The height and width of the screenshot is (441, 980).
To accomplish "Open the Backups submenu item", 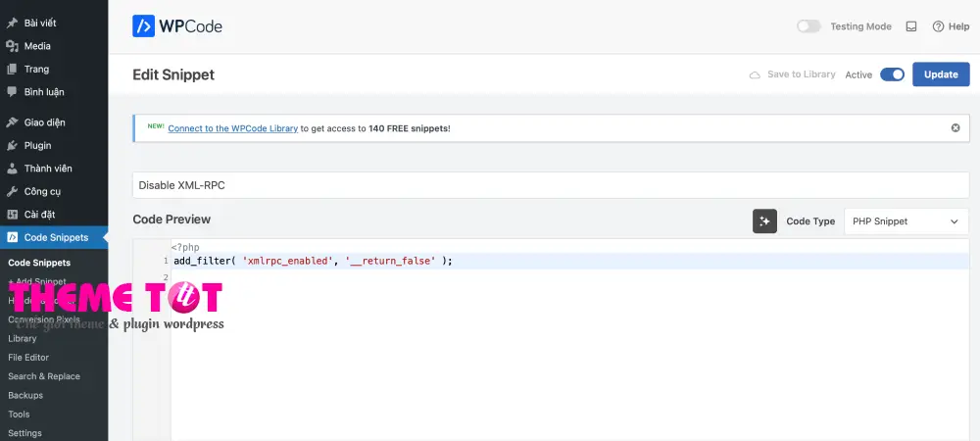I will (25, 395).
